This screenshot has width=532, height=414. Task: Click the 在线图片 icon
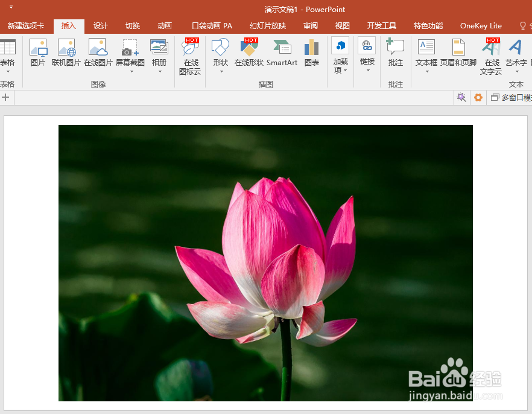98,47
